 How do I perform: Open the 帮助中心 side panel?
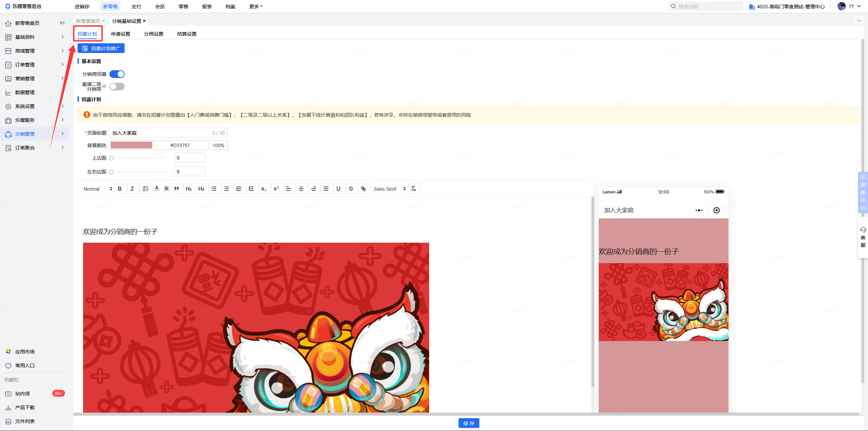tap(863, 192)
